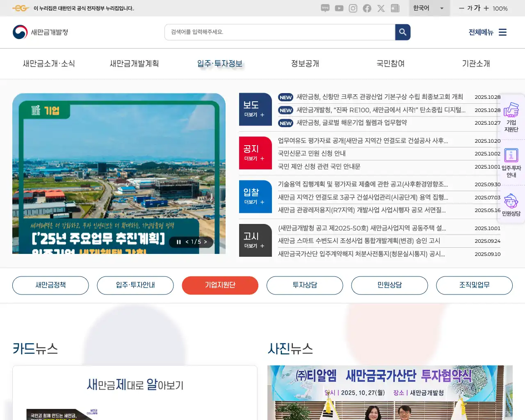Open the Naver Blog social icon
This screenshot has height=420, width=525.
[325, 8]
